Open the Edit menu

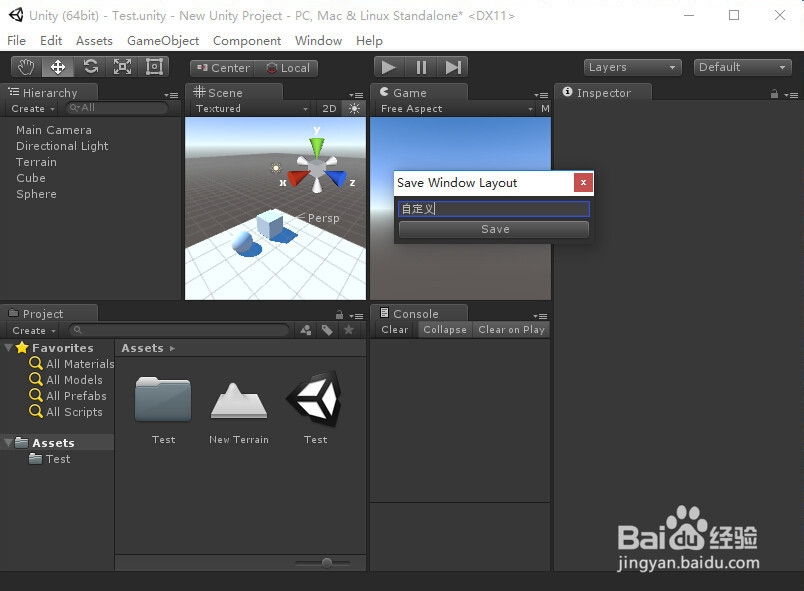(51, 40)
